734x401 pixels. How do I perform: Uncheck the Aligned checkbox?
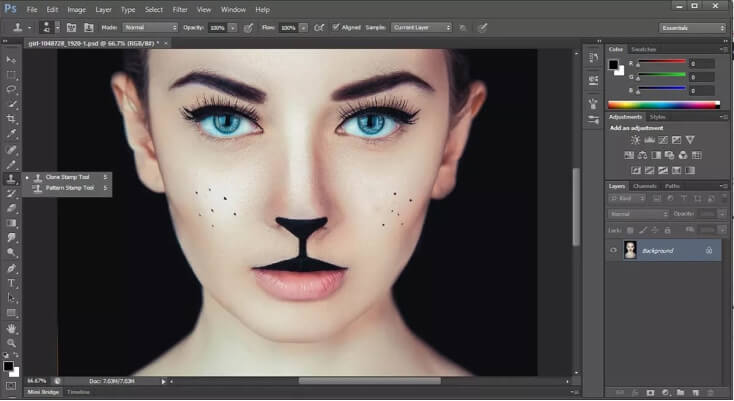335,27
